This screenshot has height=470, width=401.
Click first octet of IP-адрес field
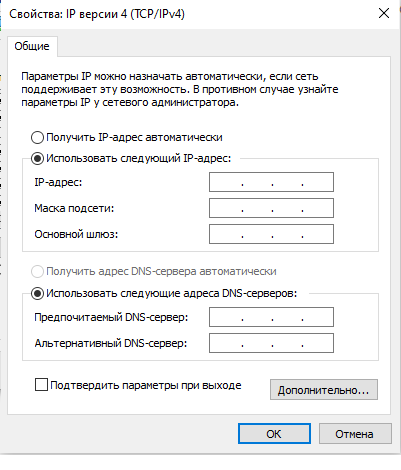226,182
